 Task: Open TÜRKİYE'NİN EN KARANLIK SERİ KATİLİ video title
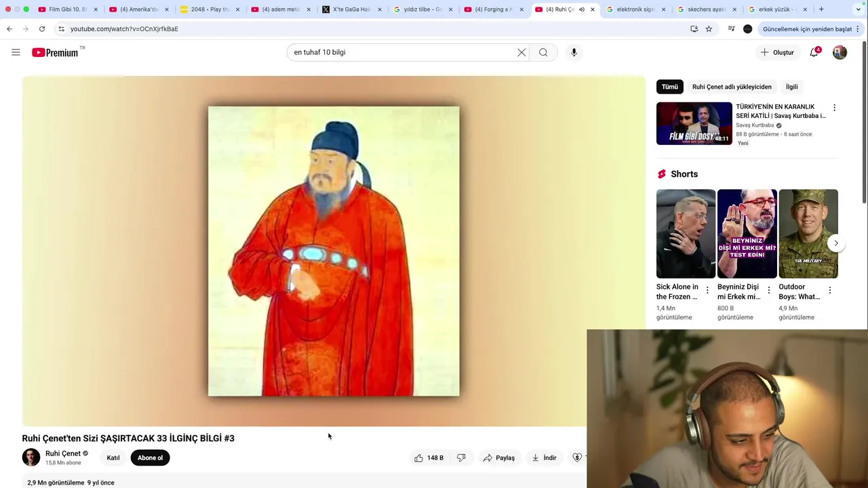tap(781, 111)
